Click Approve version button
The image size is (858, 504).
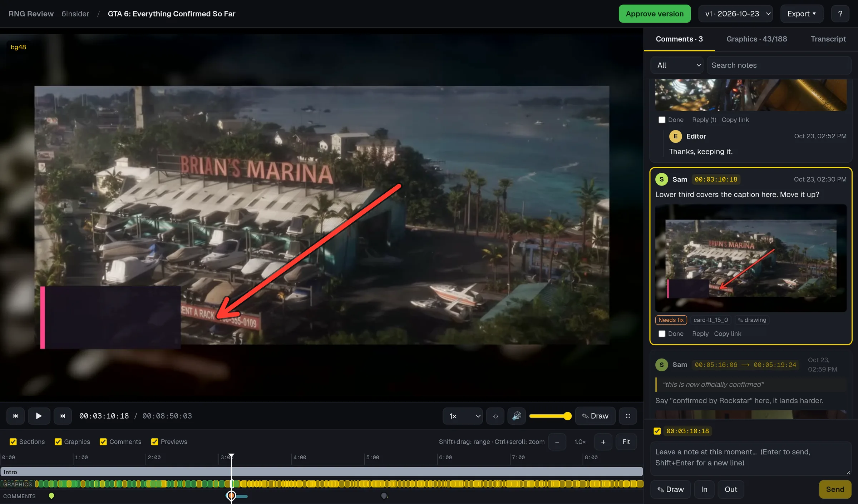[655, 14]
